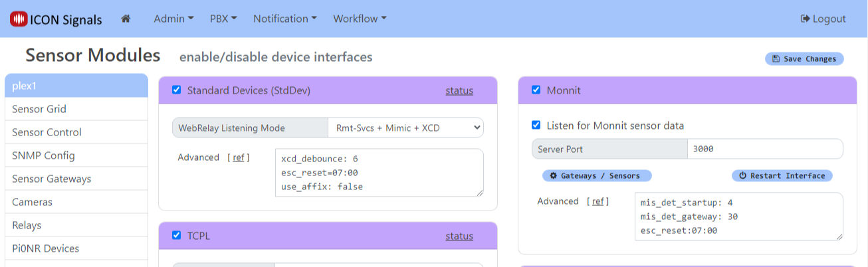Image resolution: width=868 pixels, height=267 pixels.
Task: Click the home icon in navbar
Action: point(126,19)
